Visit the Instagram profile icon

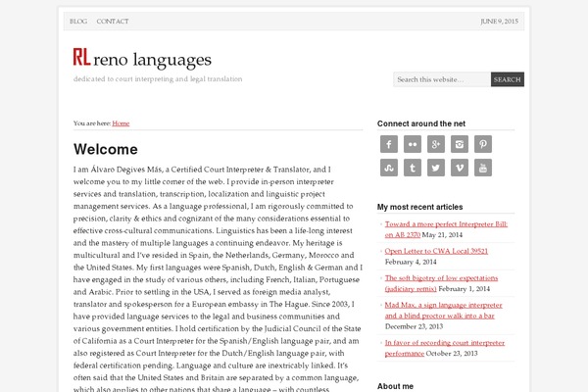(x=459, y=144)
